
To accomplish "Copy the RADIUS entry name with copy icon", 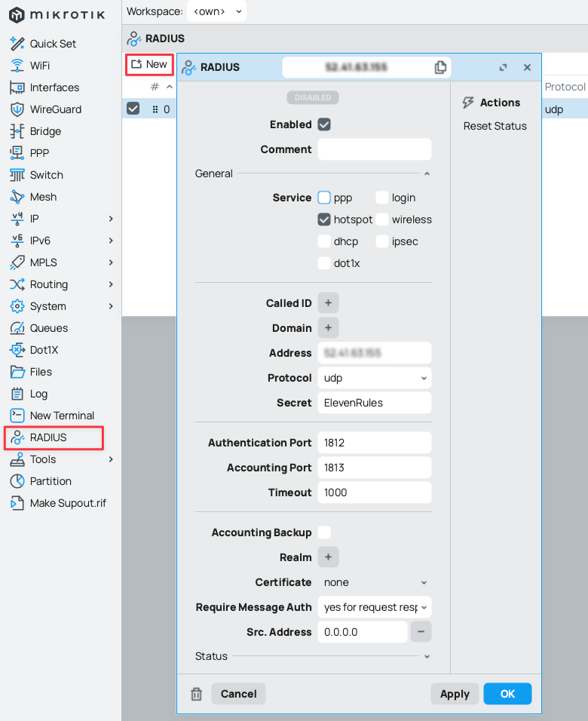I will (440, 67).
